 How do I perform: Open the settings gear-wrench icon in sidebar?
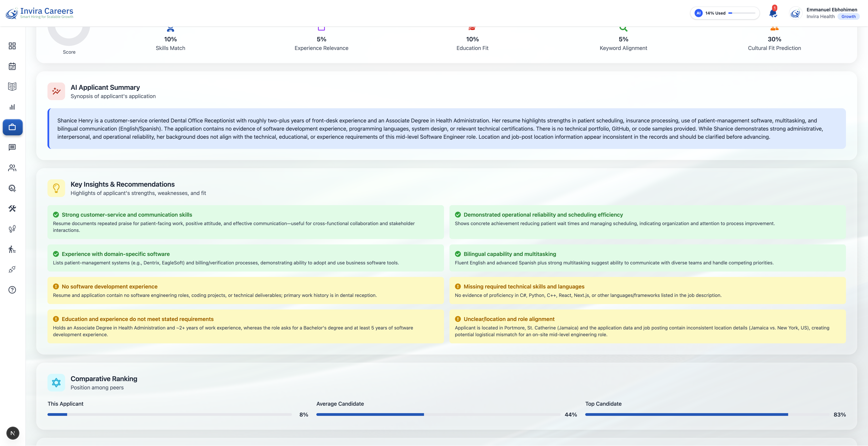coord(13,188)
